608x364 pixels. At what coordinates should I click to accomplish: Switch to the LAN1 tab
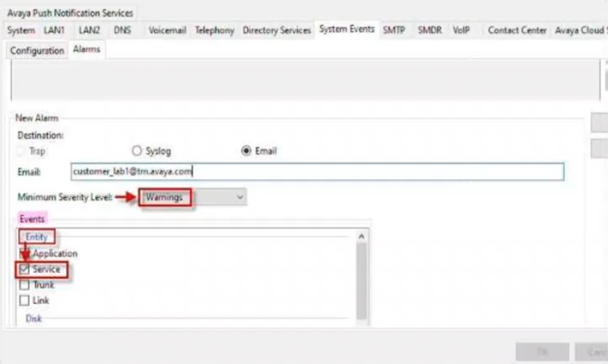pos(54,30)
